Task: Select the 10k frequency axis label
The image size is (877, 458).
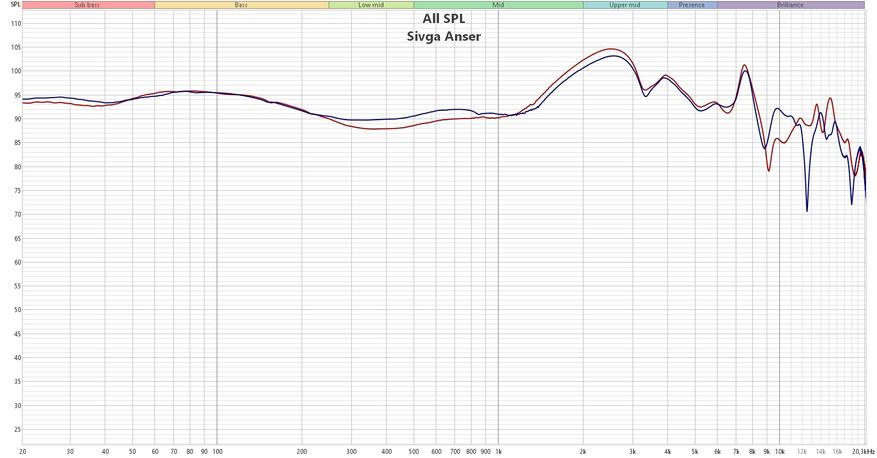Action: (780, 451)
